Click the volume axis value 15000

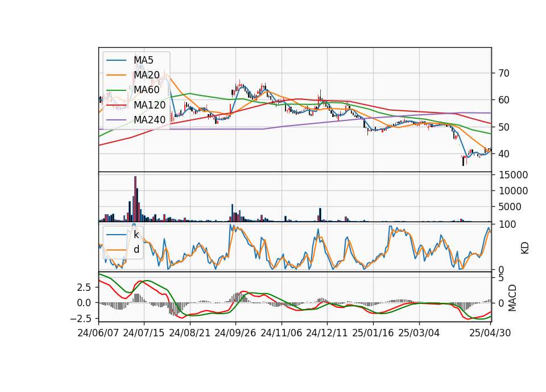coord(513,175)
